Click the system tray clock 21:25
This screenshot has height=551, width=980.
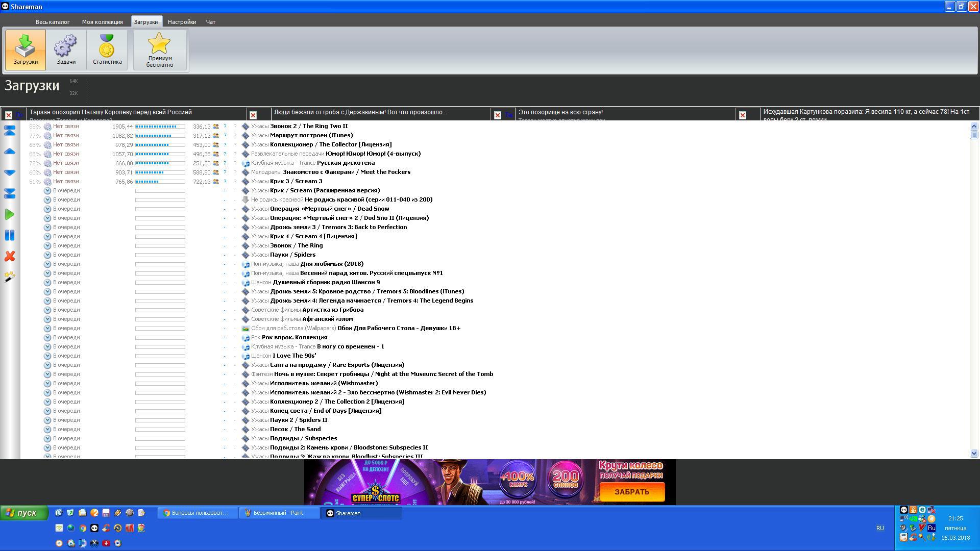(x=955, y=518)
